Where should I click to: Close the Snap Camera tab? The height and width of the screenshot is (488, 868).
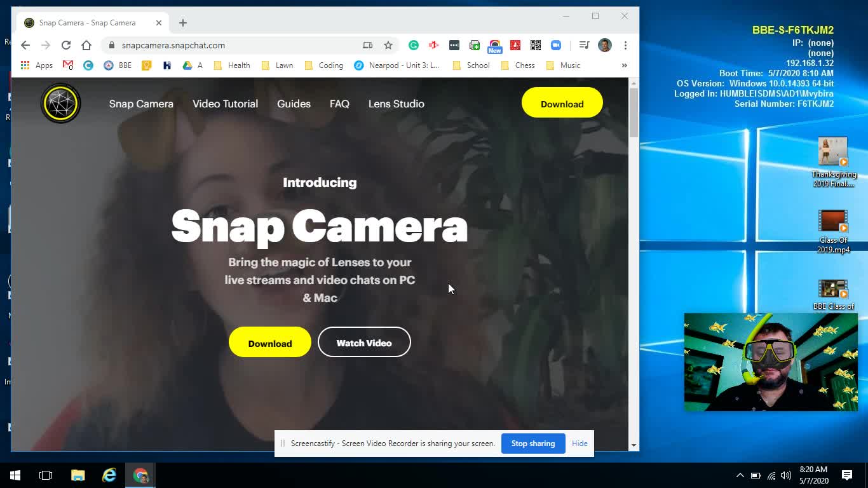click(x=159, y=23)
